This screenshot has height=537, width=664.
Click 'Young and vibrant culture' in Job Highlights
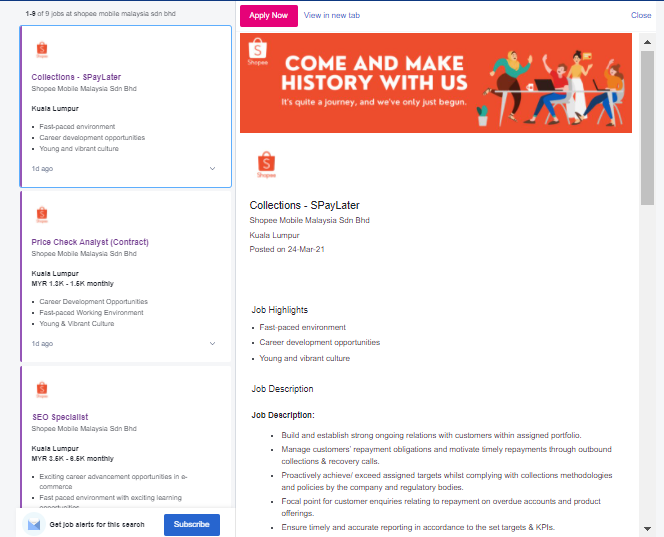click(x=304, y=358)
